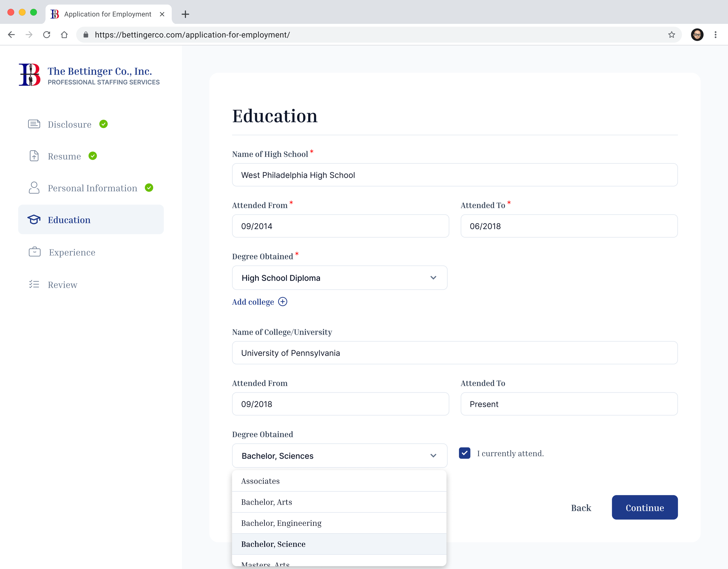Viewport: 728px width, 569px height.
Task: Click the Review checklist icon
Action: click(x=34, y=284)
